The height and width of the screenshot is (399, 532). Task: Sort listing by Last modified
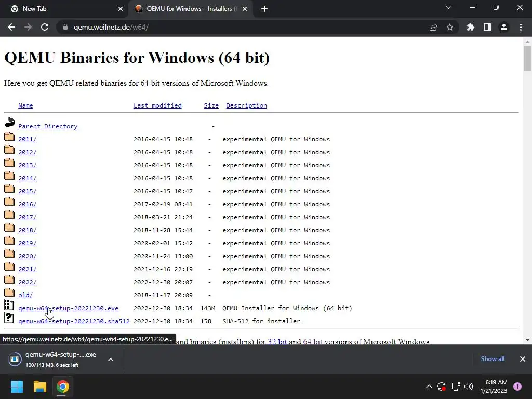157,105
